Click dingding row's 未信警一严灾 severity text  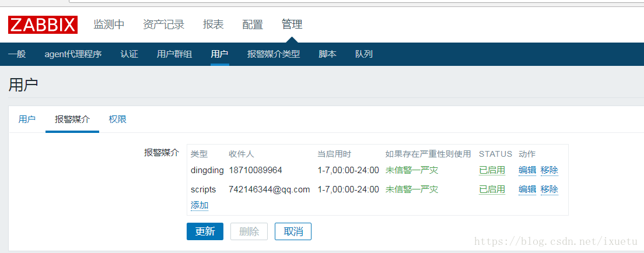411,170
